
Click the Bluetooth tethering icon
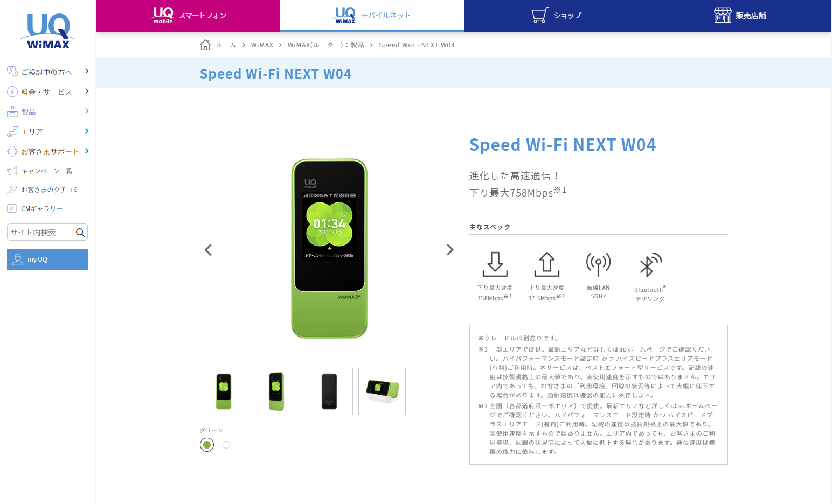click(650, 265)
